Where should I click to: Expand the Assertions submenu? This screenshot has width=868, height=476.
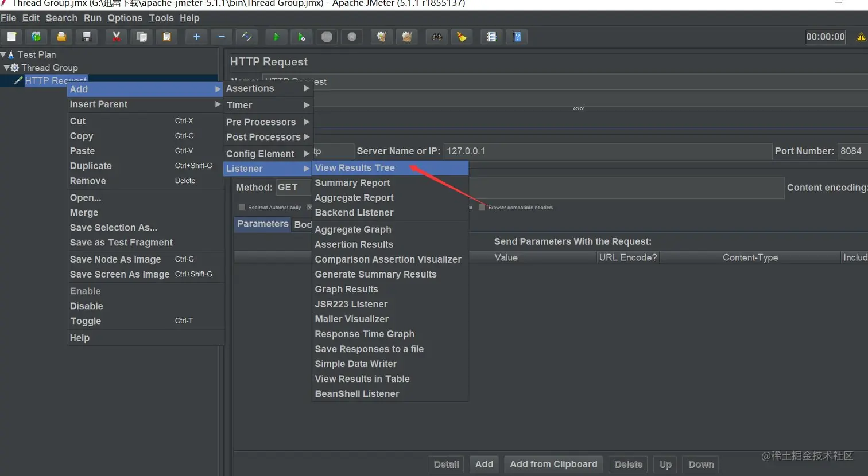click(268, 88)
